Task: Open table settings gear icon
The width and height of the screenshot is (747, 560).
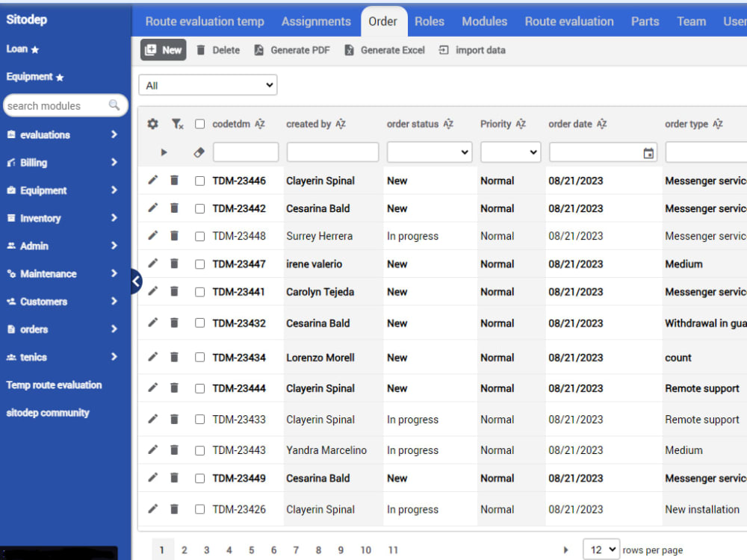Action: click(152, 124)
